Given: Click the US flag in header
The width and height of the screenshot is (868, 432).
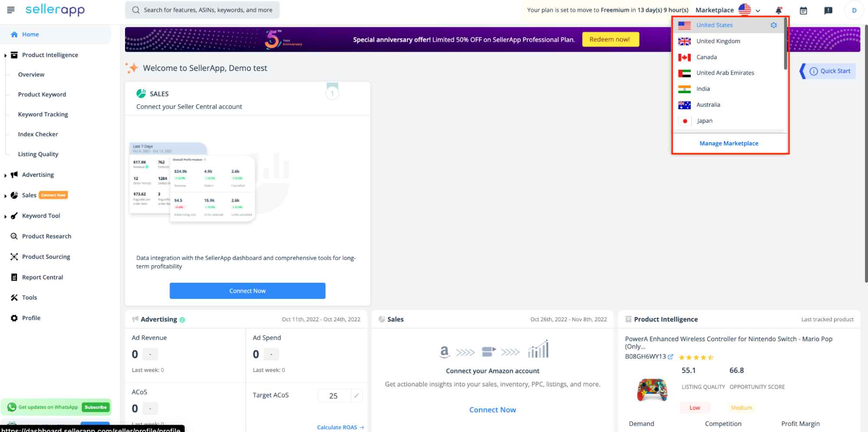Looking at the screenshot, I should pos(745,10).
